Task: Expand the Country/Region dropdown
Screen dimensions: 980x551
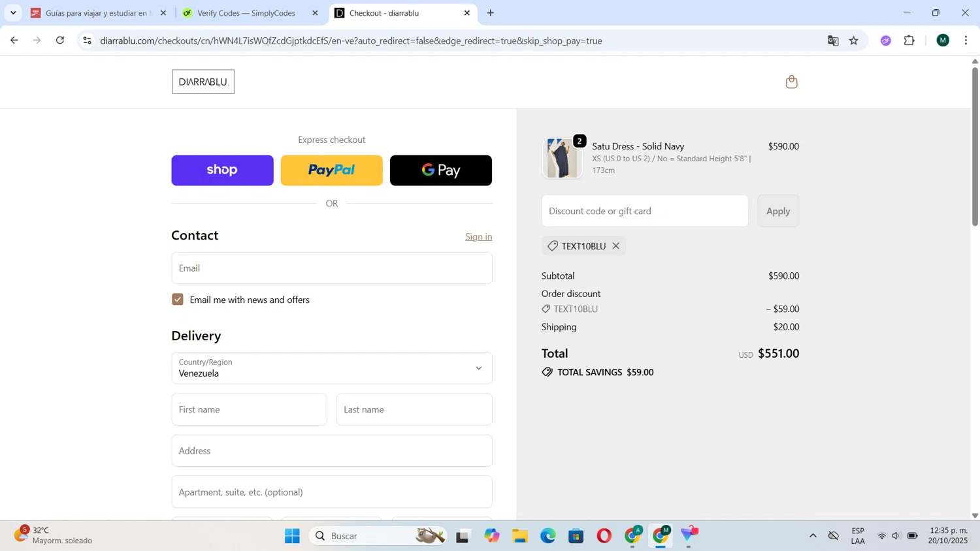Action: coord(332,368)
